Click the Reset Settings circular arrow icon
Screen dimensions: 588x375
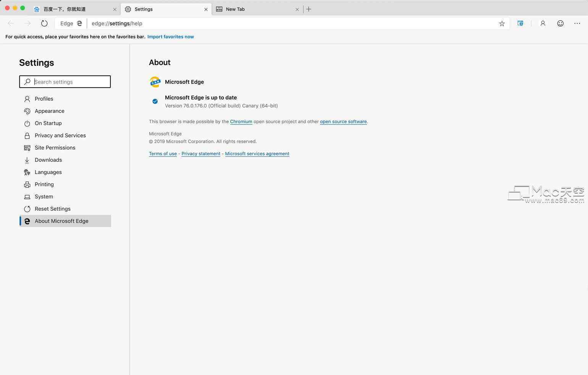point(27,209)
